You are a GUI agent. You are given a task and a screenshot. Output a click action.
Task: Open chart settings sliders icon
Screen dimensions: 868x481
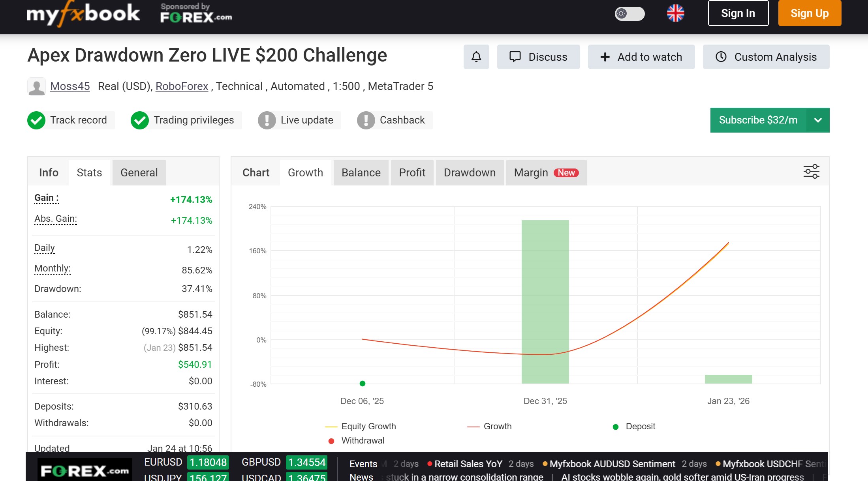(x=812, y=172)
